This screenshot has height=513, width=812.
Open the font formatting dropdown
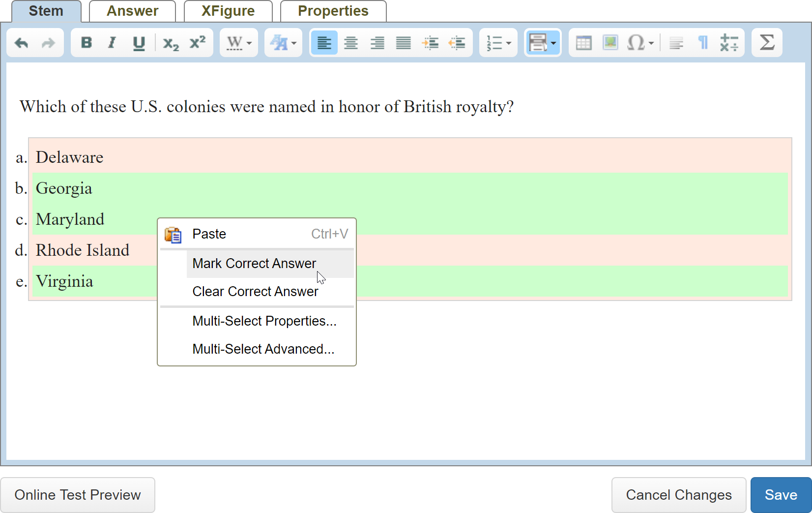[283, 43]
